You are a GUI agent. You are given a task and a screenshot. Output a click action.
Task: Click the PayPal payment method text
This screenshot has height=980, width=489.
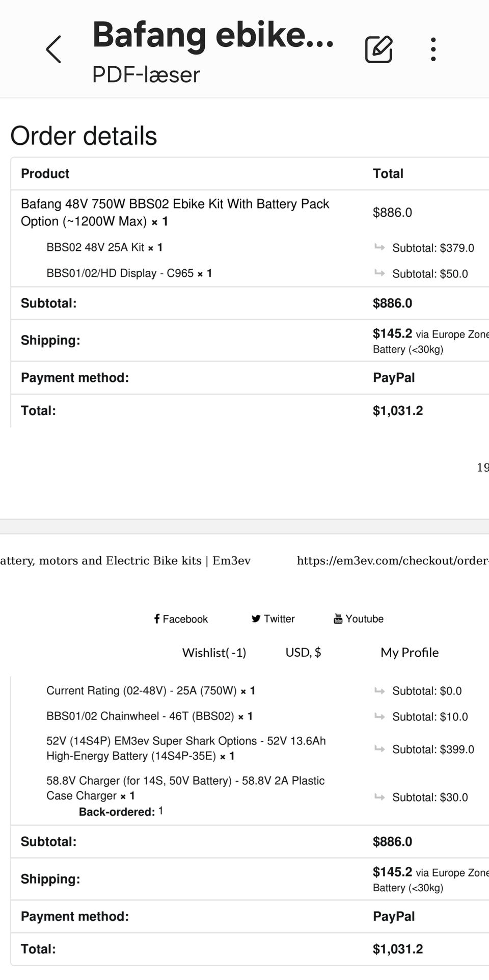[x=394, y=377]
